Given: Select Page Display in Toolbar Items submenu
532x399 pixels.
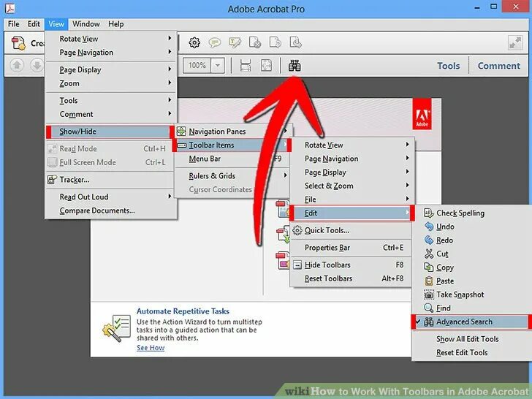Looking at the screenshot, I should pos(351,172).
